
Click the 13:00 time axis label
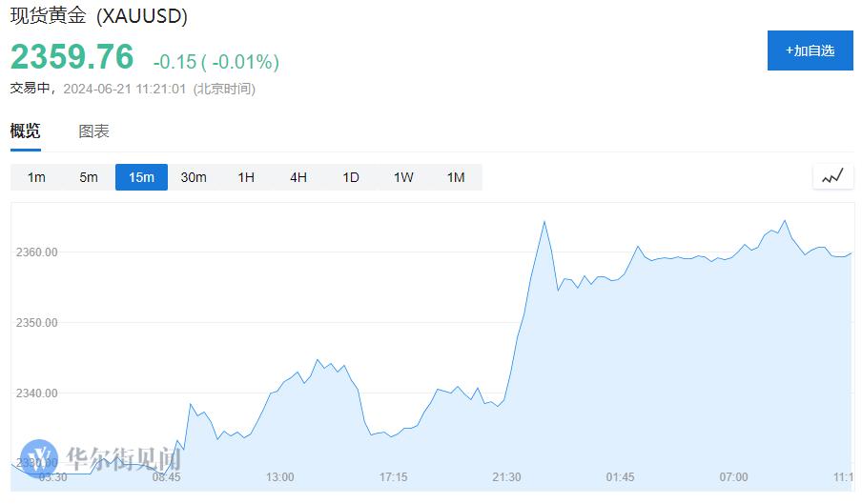[x=279, y=477]
